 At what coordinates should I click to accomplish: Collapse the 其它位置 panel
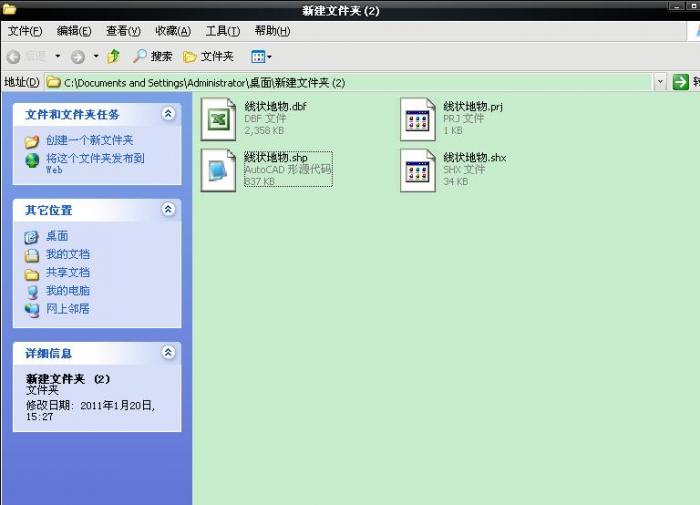[168, 210]
